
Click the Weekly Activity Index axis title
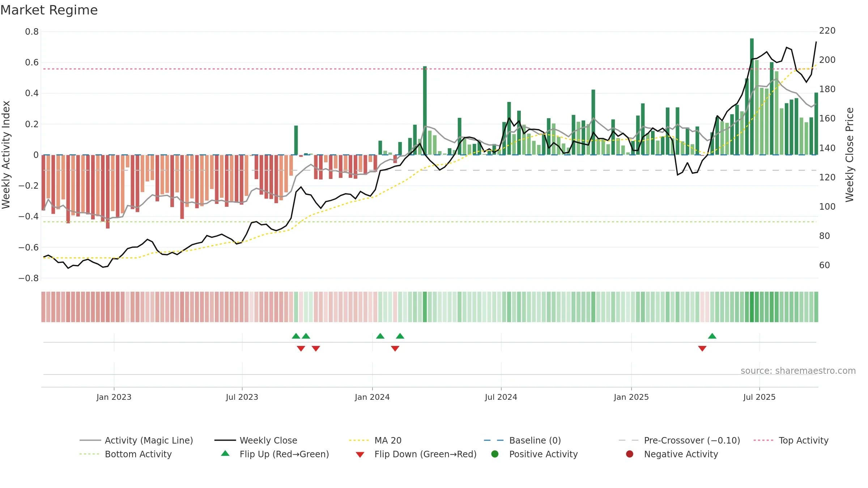coord(6,155)
